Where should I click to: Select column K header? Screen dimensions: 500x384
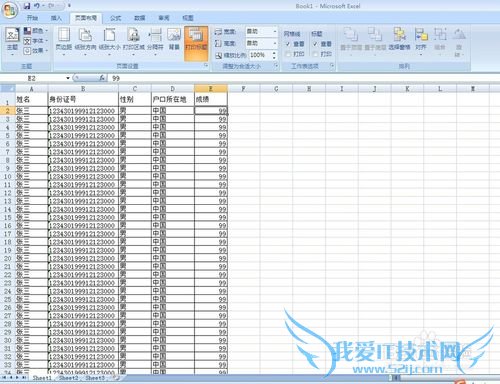(x=407, y=89)
